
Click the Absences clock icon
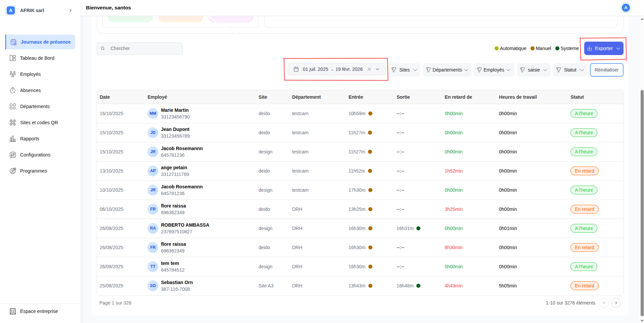(x=13, y=90)
